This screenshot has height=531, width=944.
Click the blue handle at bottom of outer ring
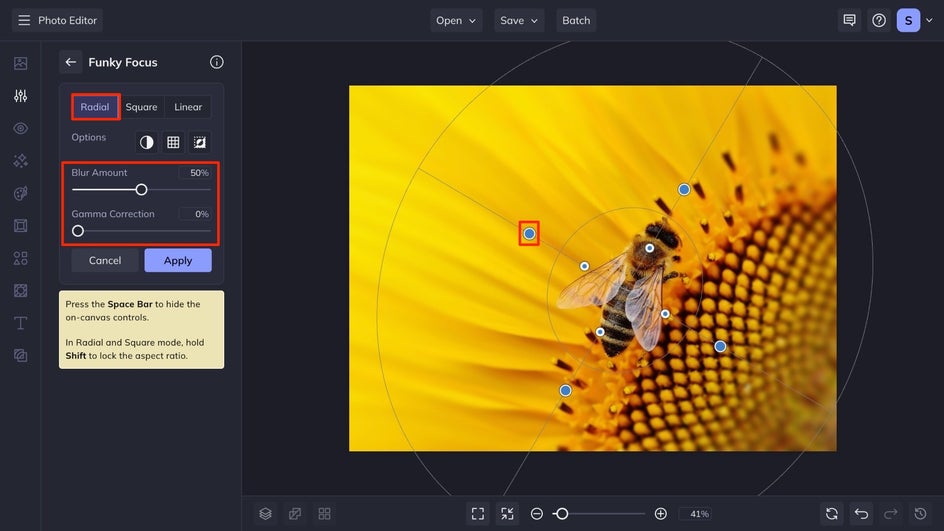pos(565,391)
